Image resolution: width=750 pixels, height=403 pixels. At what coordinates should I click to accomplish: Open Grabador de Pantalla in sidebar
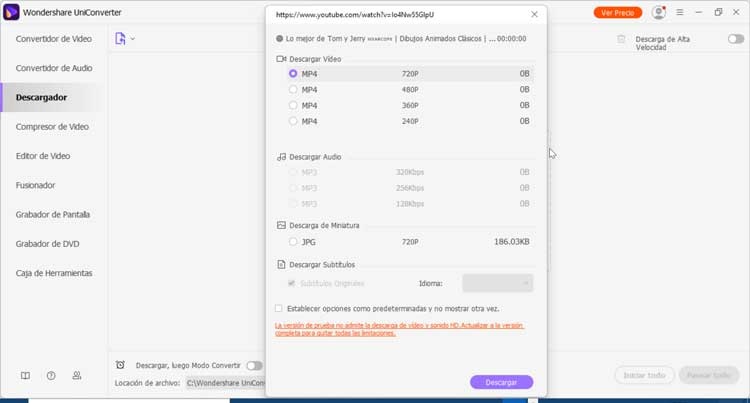[x=53, y=214]
